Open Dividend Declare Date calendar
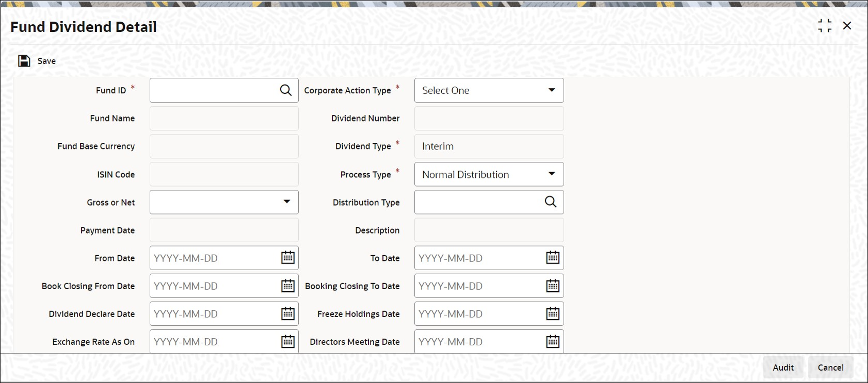The image size is (868, 383). point(288,313)
